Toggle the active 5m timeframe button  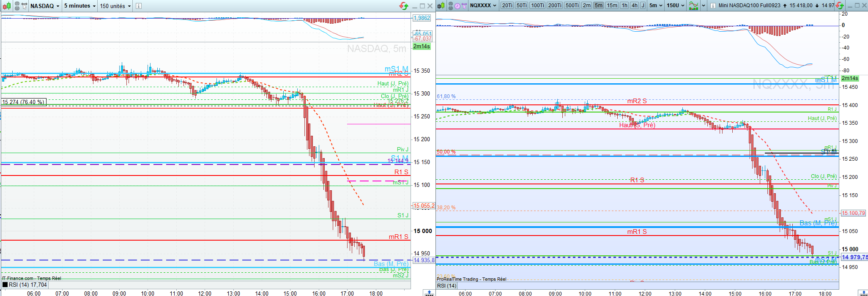(598, 5)
